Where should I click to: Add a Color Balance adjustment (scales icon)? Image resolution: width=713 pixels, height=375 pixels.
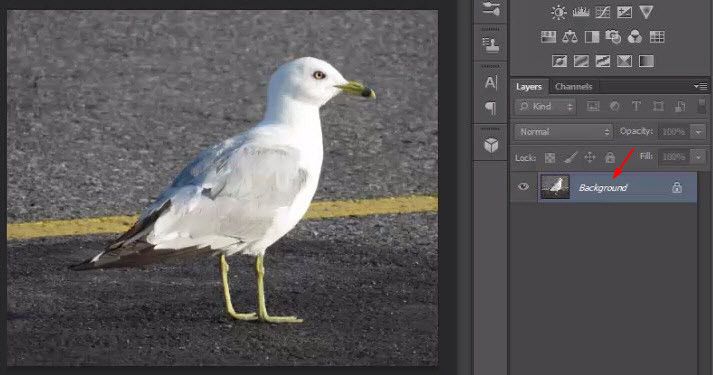click(570, 37)
